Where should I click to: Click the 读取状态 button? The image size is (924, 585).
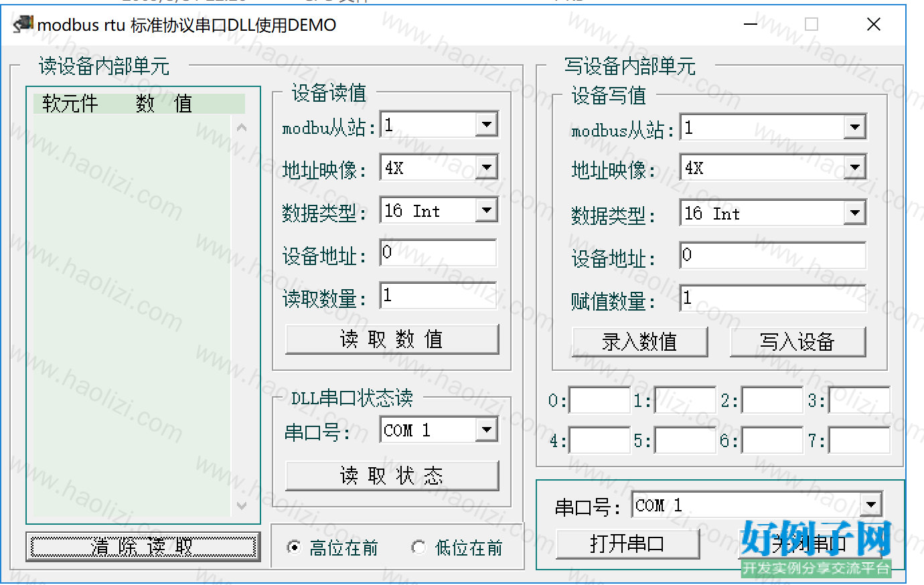392,475
